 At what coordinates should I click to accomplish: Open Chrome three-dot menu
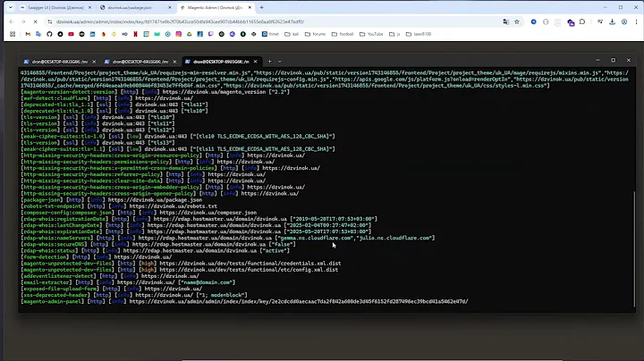tap(636, 21)
